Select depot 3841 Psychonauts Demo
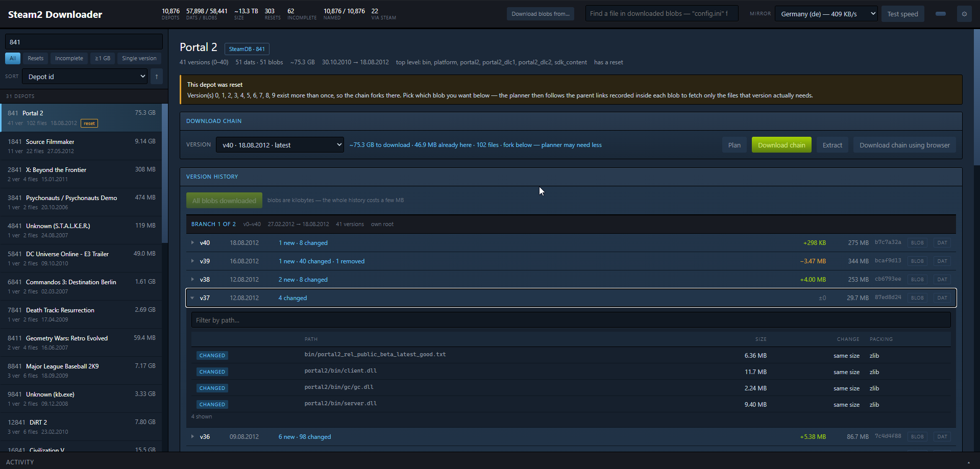The height and width of the screenshot is (469, 980). [x=82, y=202]
